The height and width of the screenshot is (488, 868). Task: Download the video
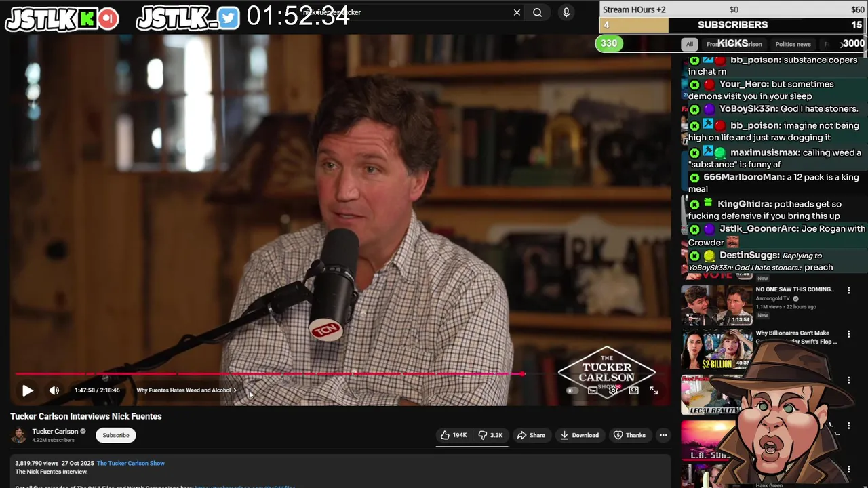(580, 435)
